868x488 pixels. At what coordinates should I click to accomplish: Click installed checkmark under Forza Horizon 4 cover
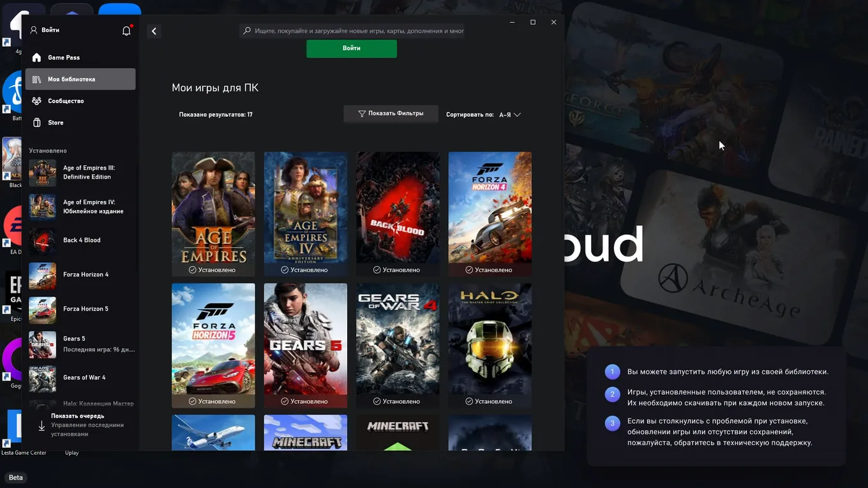coord(469,270)
